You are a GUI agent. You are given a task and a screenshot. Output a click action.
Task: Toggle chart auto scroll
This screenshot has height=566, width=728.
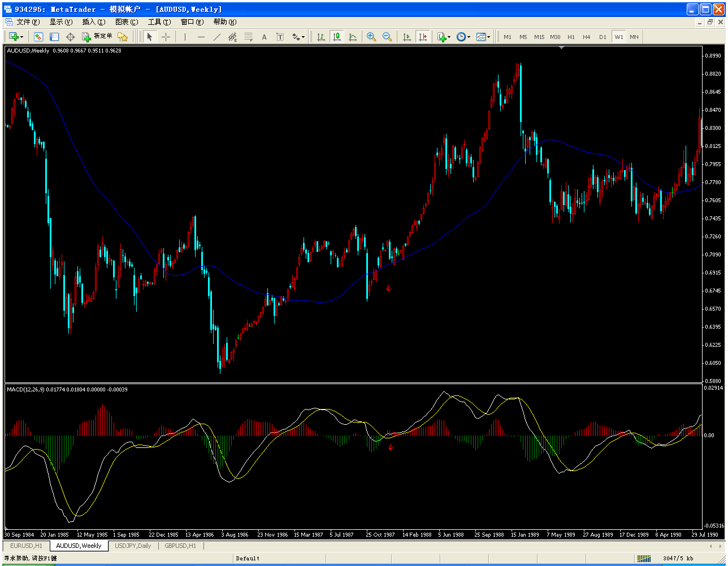pos(407,37)
